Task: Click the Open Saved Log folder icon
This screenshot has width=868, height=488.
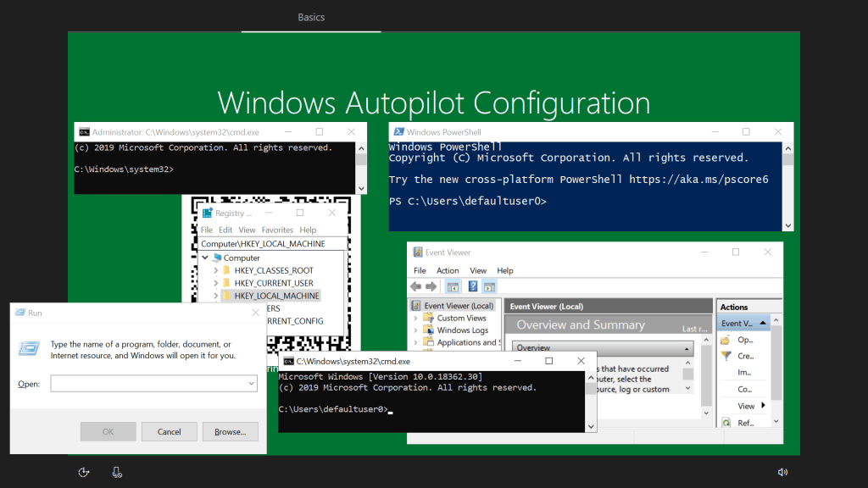Action: tap(726, 341)
